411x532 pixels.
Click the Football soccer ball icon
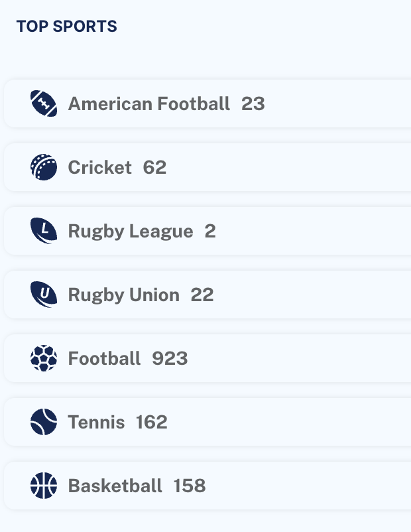point(44,358)
